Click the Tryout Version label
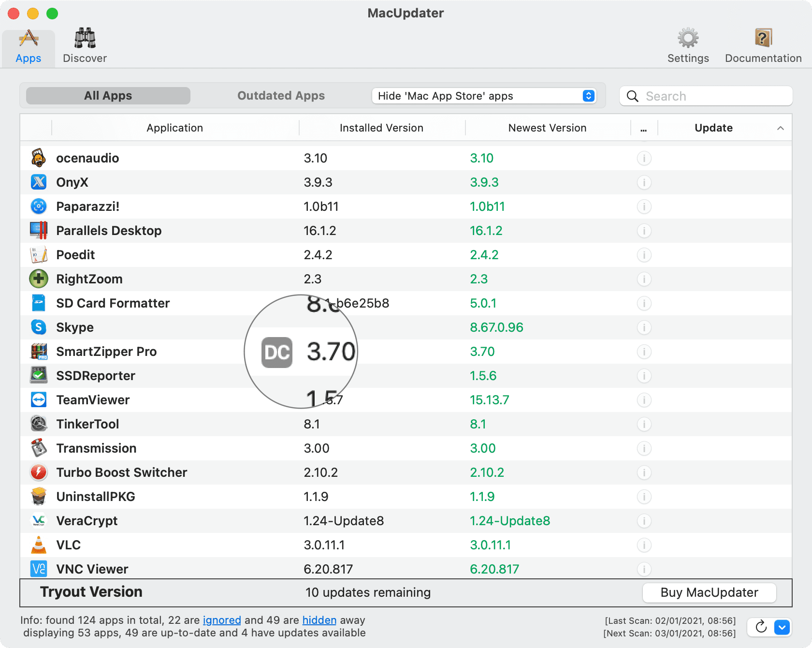Image resolution: width=812 pixels, height=648 pixels. pyautogui.click(x=91, y=592)
